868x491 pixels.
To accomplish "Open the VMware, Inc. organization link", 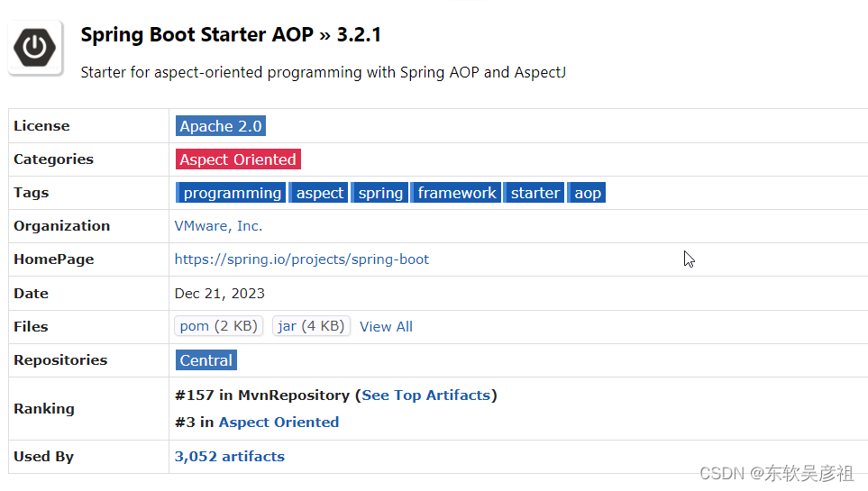I will (219, 226).
